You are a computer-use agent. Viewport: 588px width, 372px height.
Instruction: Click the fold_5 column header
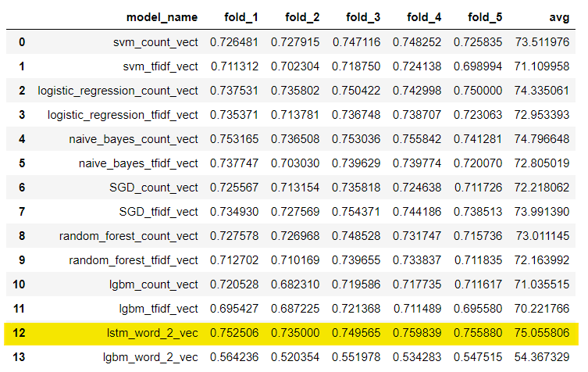485,17
